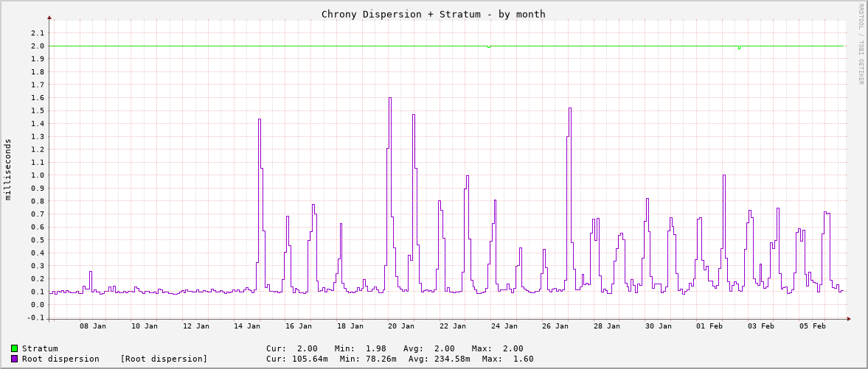
Task: Click the purple spike peak at 14 Jan
Action: click(x=259, y=119)
